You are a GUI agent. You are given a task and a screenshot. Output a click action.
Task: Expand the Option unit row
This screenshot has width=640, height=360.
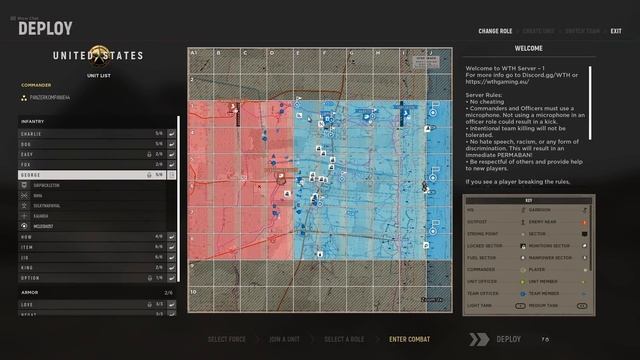[x=92, y=278]
